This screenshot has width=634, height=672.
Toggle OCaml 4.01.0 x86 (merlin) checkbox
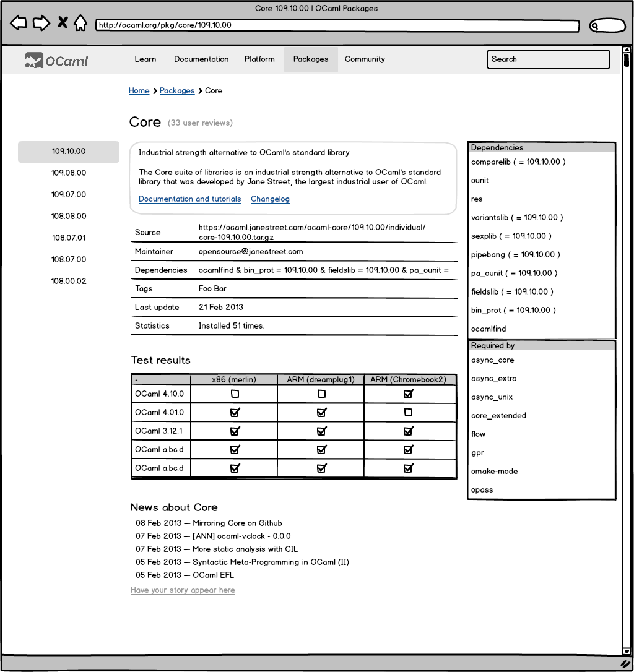[235, 412]
